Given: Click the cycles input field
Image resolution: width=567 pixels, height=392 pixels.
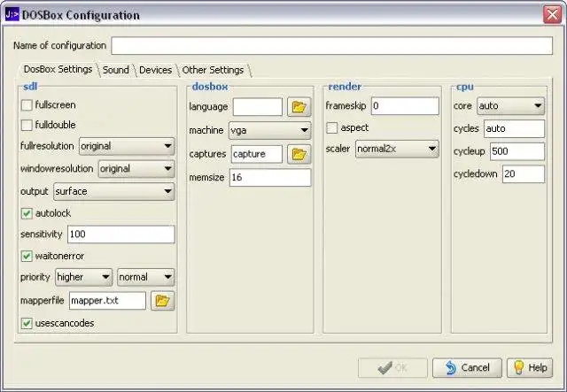Looking at the screenshot, I should [x=514, y=128].
